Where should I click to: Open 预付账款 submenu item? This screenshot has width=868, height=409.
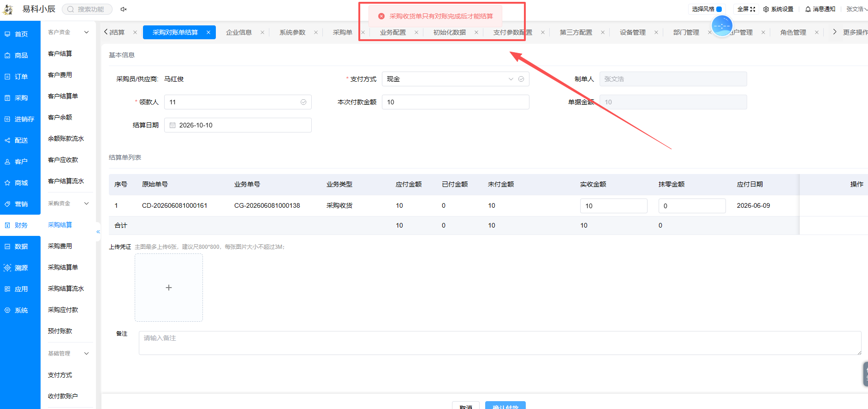tap(60, 331)
